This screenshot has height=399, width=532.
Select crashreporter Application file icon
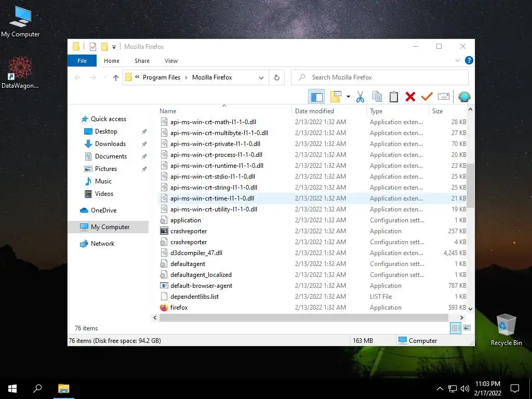click(164, 231)
